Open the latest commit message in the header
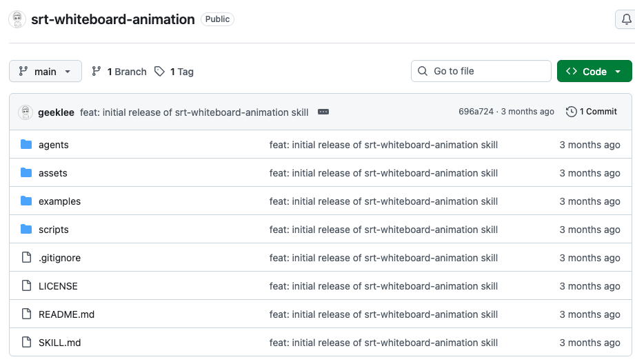Image resolution: width=635 pixels, height=364 pixels. 194,112
